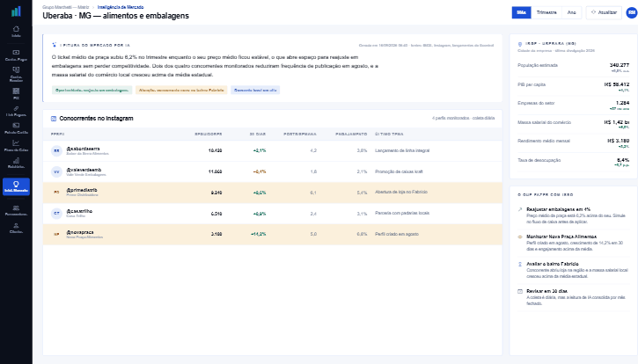Click the AI sparkle icon beside the reading title
Viewport: 638px width, 364px height.
54,45
